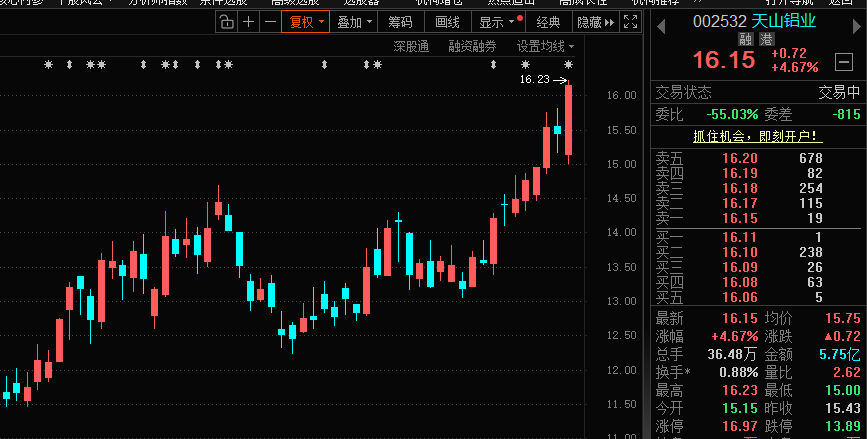This screenshot has height=439, width=867.
Task: Click the 16.23 high price marker
Action: [x=535, y=79]
